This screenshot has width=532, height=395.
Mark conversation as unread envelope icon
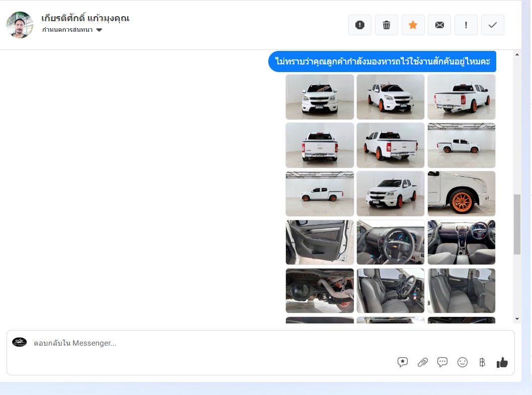pos(439,25)
